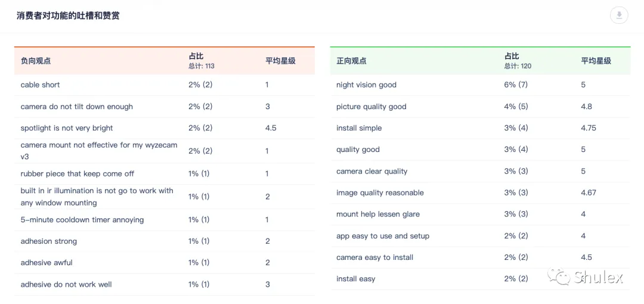Viewport: 644px width, 304px height.
Task: Click 平均星级 header in positive table
Action: [596, 61]
